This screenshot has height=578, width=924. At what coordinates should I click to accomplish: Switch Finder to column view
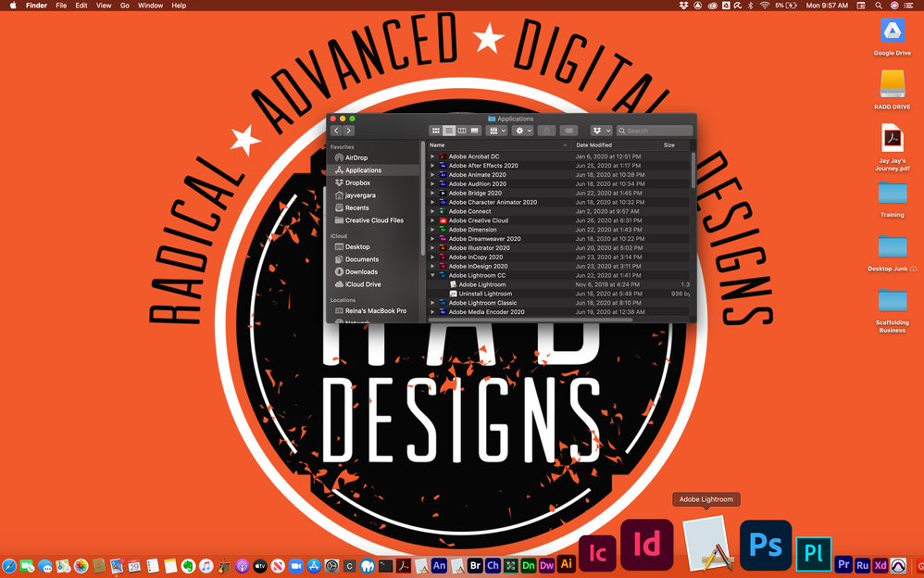(x=462, y=131)
